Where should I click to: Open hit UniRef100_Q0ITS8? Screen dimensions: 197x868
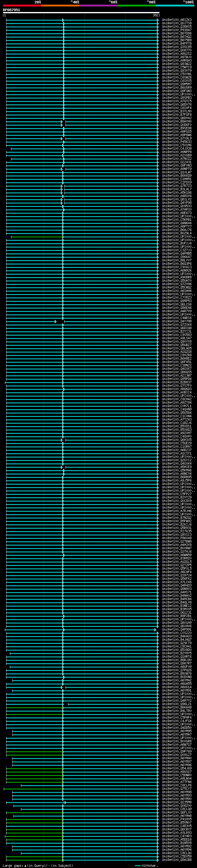click(x=177, y=23)
